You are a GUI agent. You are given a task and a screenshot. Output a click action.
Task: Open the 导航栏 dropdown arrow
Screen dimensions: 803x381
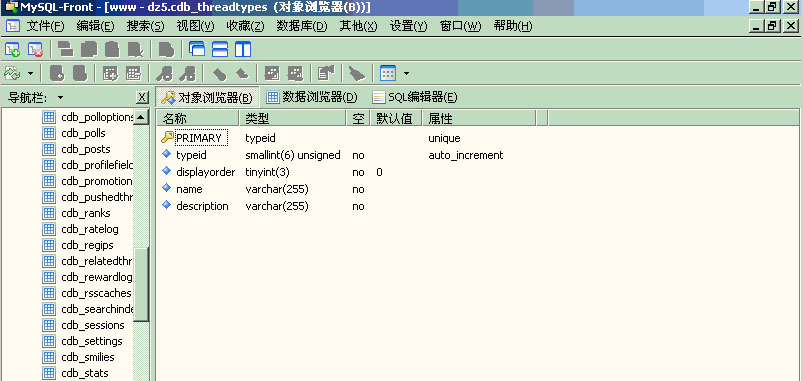coord(60,97)
